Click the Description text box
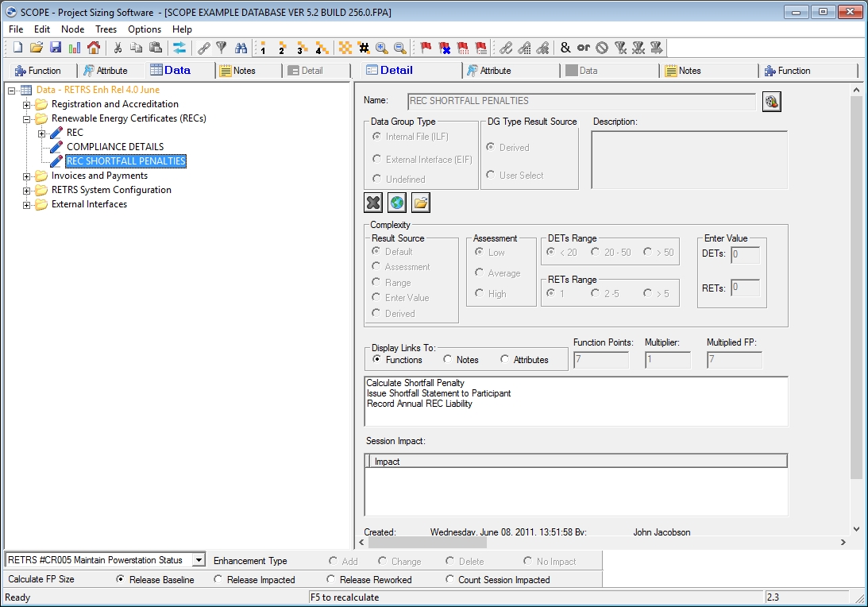This screenshot has height=607, width=868. [689, 160]
